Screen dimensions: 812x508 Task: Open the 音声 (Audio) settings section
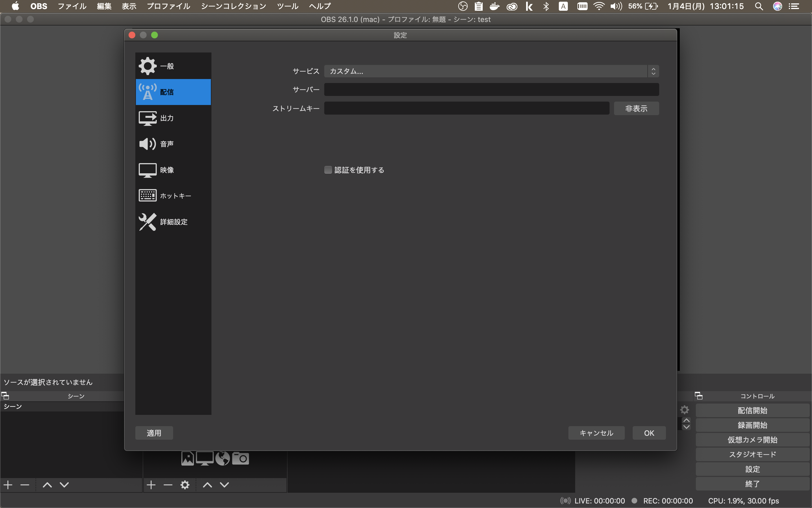[173, 144]
